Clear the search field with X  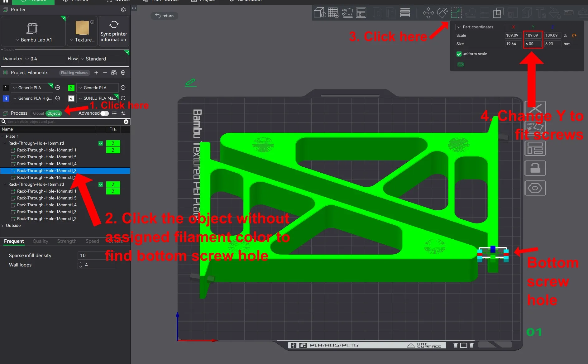[126, 122]
